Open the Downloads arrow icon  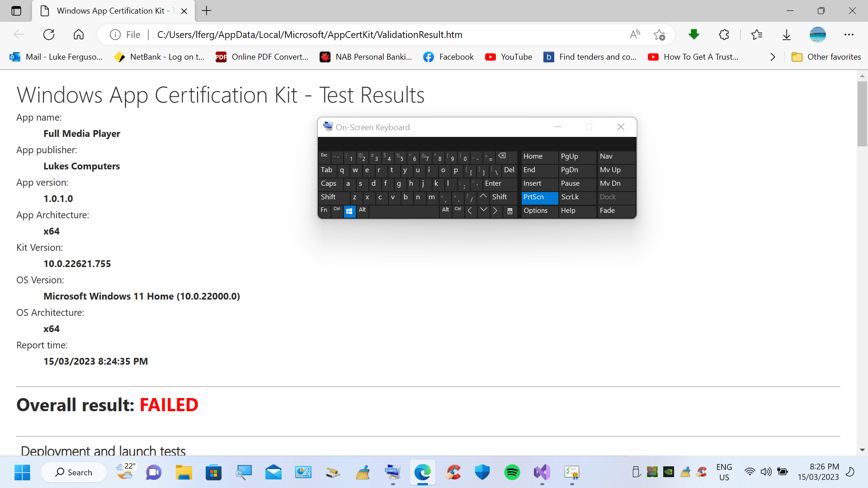(787, 35)
